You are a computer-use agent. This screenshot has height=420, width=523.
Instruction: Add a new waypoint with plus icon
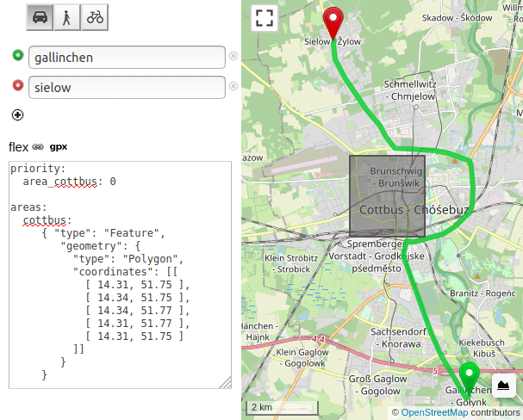pos(18,114)
